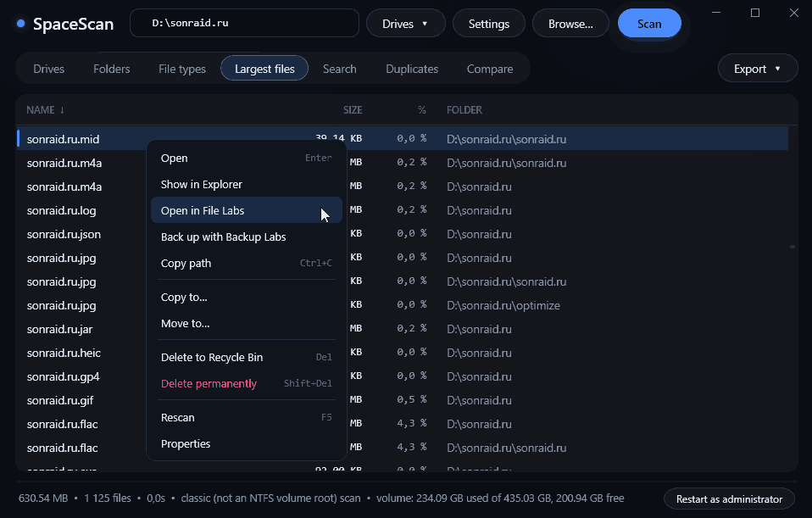The width and height of the screenshot is (812, 518).
Task: Click the path field D:\sonraid.ru
Action: (x=244, y=23)
